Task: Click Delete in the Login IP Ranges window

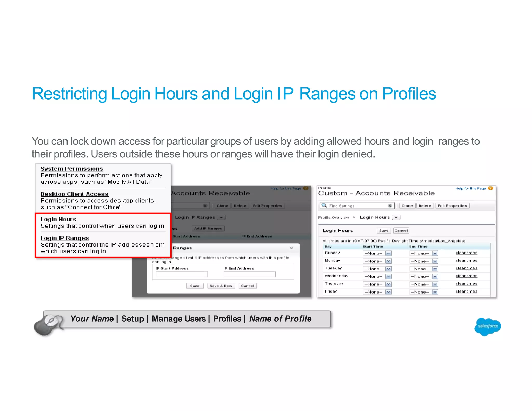Action: click(240, 206)
